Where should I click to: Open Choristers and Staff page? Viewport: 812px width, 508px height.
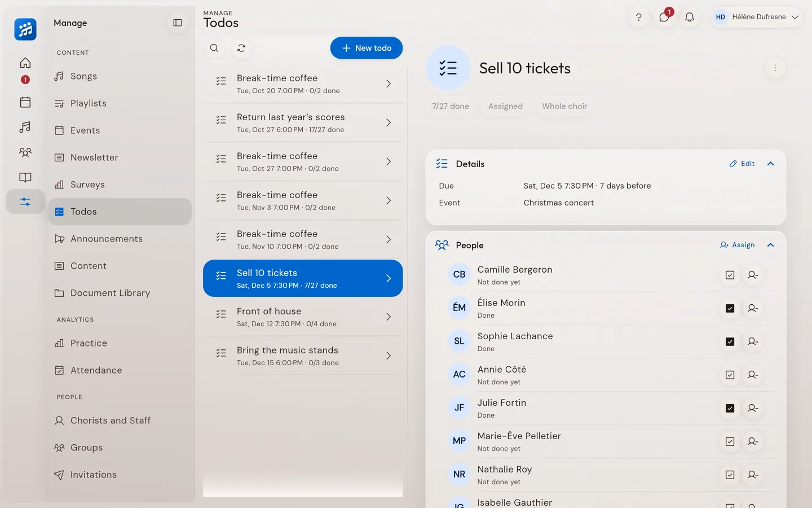(120, 421)
